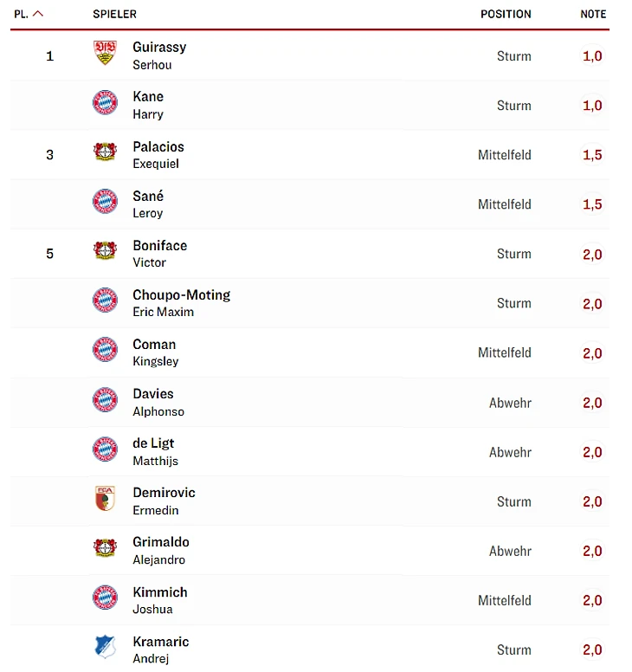Click FC Augsburg crest beside Demirovic
This screenshot has height=672, width=632.
[105, 498]
